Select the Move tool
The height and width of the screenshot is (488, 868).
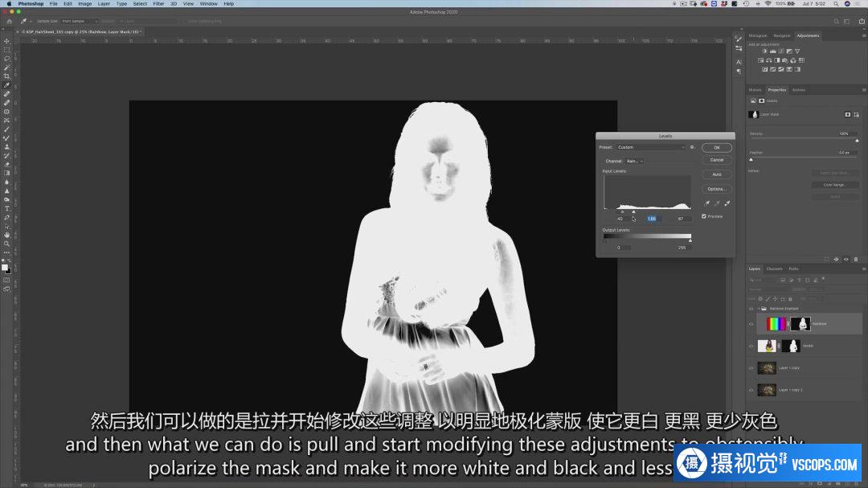coord(6,41)
